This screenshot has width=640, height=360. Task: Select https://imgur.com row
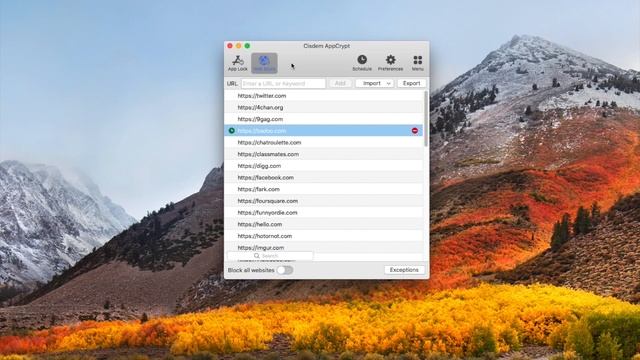point(324,247)
